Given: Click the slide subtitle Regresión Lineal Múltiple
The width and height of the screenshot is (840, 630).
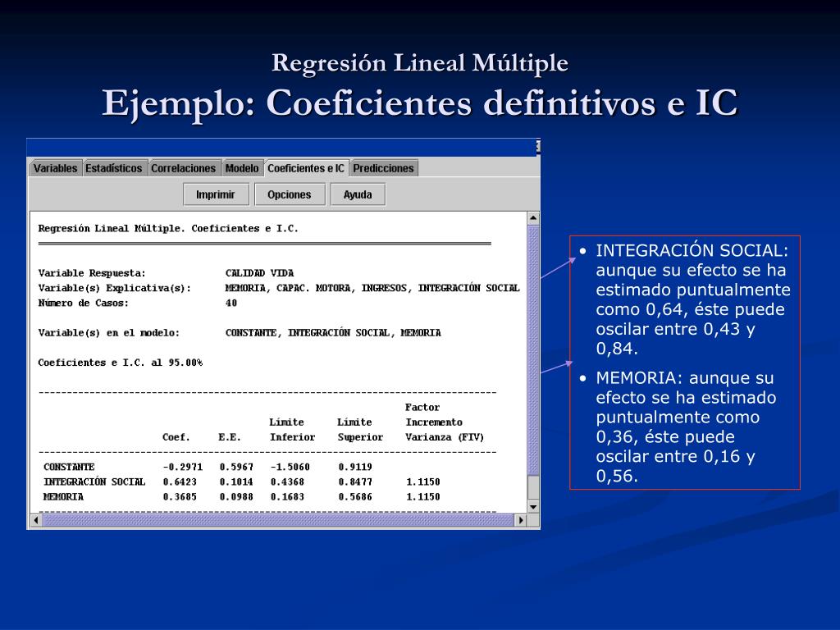Looking at the screenshot, I should pos(420,63).
